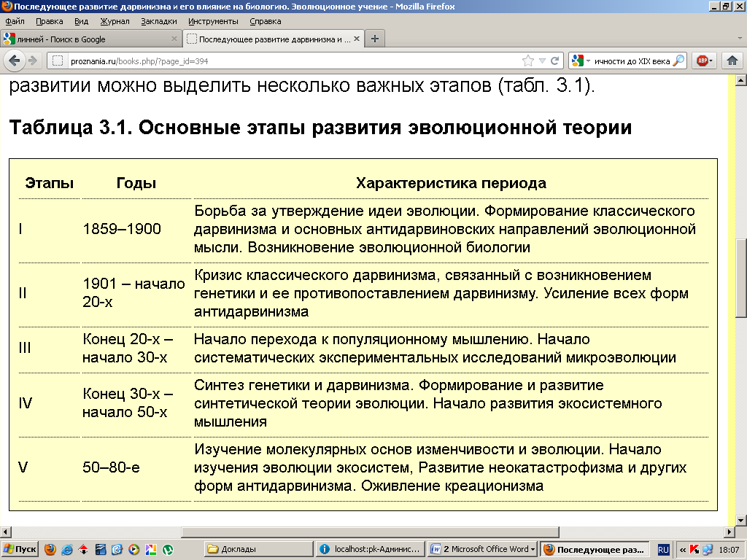747x560 pixels.
Task: Click the 'Конец 30-х – начало 50-х' cell
Action: tap(128, 402)
